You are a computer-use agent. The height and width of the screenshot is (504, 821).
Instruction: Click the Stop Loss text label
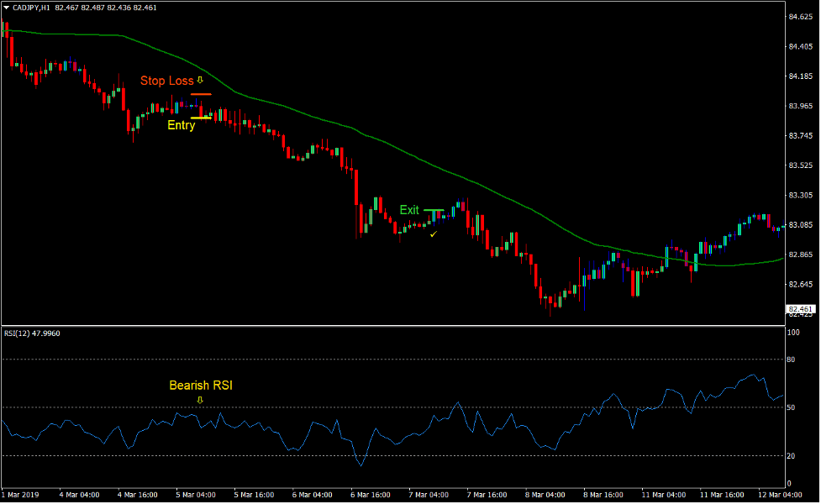click(x=166, y=81)
